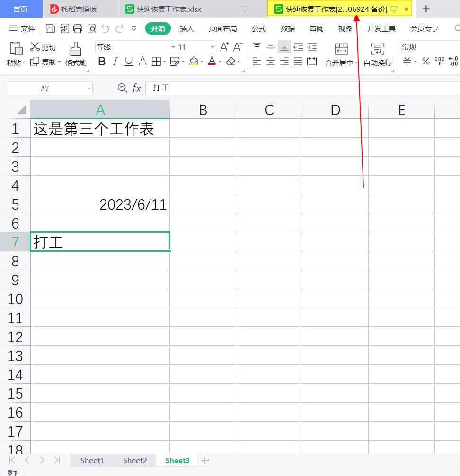Click the Insert Function fx icon
The height and width of the screenshot is (476, 460).
point(136,88)
